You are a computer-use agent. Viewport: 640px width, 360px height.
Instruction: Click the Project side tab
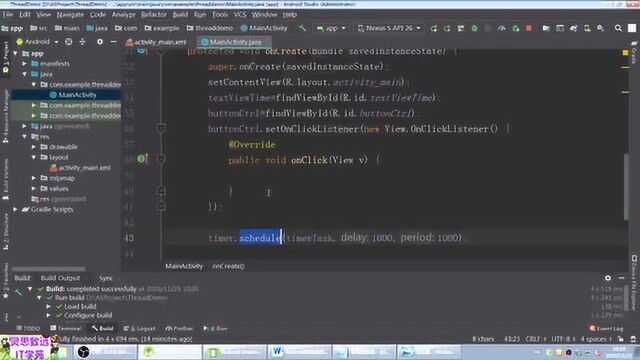pyautogui.click(x=5, y=56)
